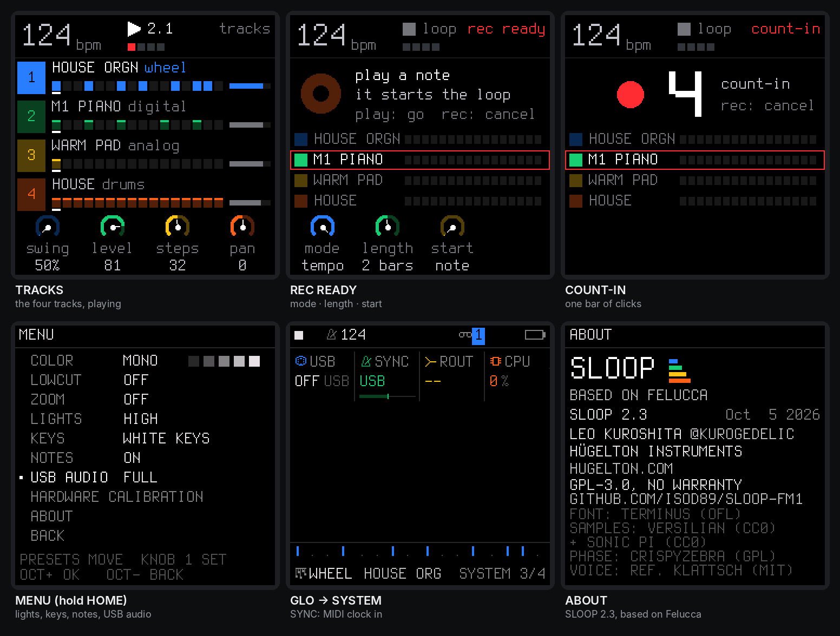Viewport: 840px width, 636px height.
Task: Click the blue swing knob
Action: pyautogui.click(x=48, y=227)
